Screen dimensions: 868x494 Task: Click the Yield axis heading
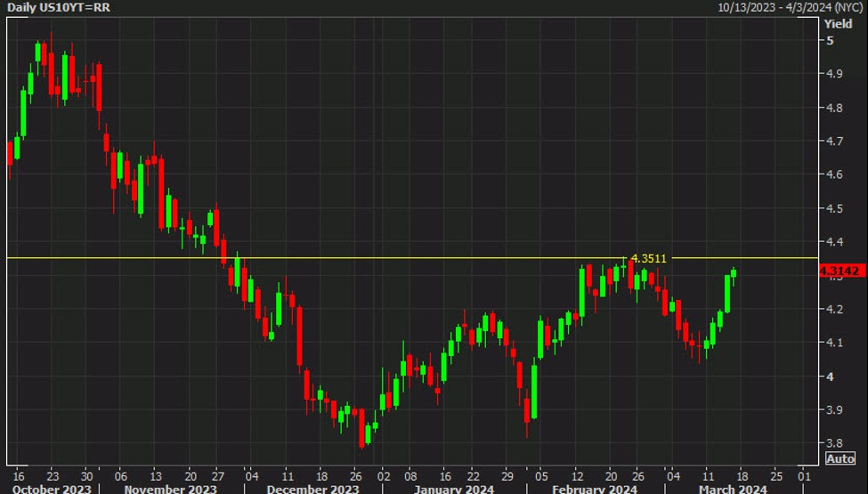(838, 24)
